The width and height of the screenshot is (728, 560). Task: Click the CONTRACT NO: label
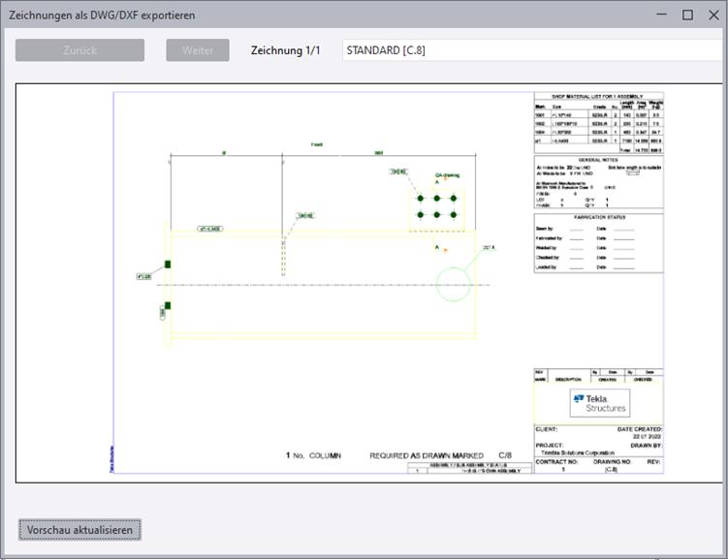tap(556, 461)
